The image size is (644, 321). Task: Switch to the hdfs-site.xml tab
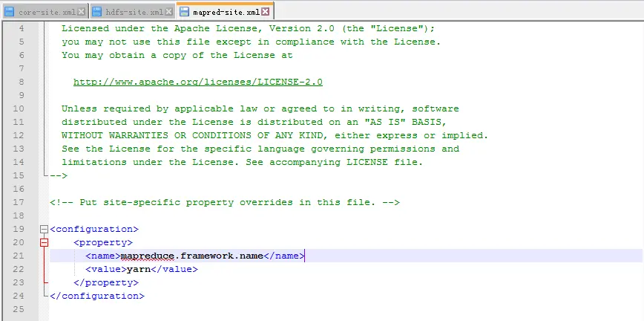point(132,12)
